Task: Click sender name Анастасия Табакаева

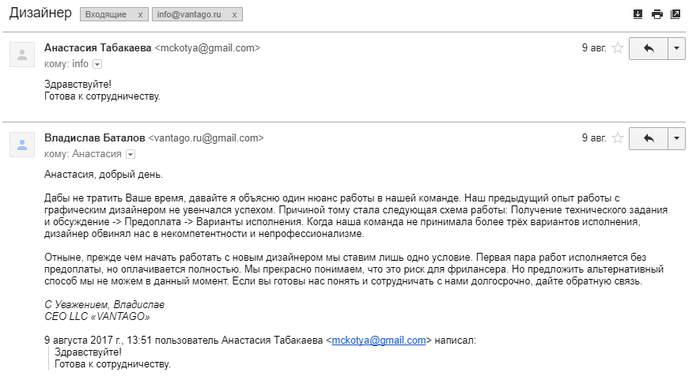Action: (x=98, y=48)
